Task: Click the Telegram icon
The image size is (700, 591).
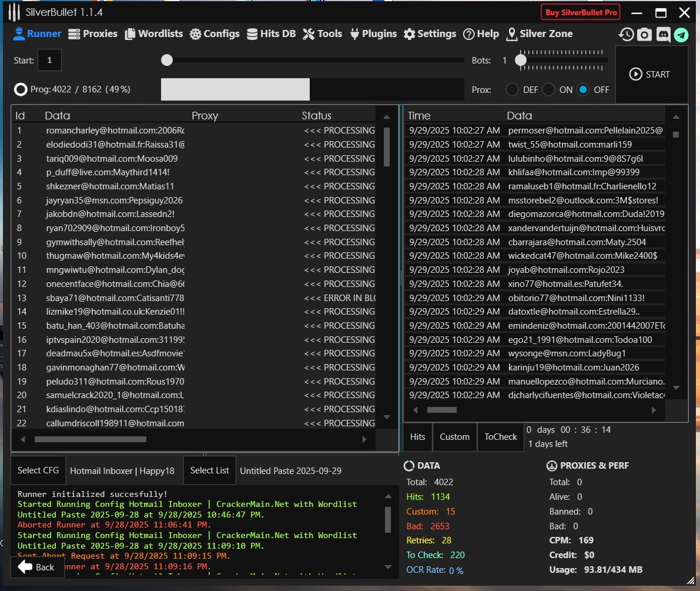Action: pos(681,35)
